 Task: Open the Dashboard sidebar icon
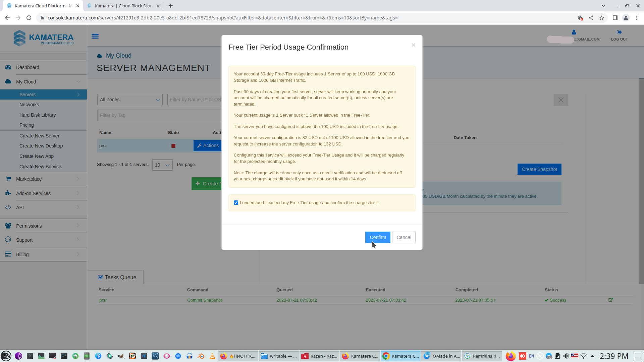pos(8,67)
